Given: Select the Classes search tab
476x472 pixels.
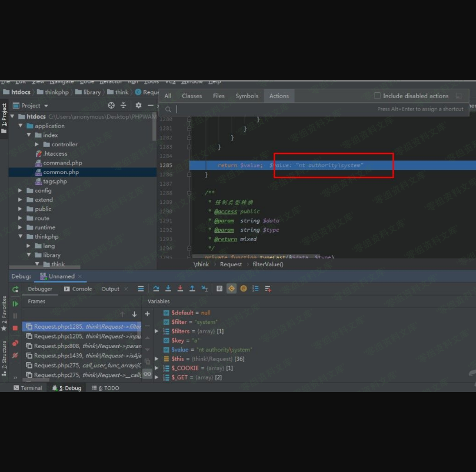Looking at the screenshot, I should coord(192,96).
